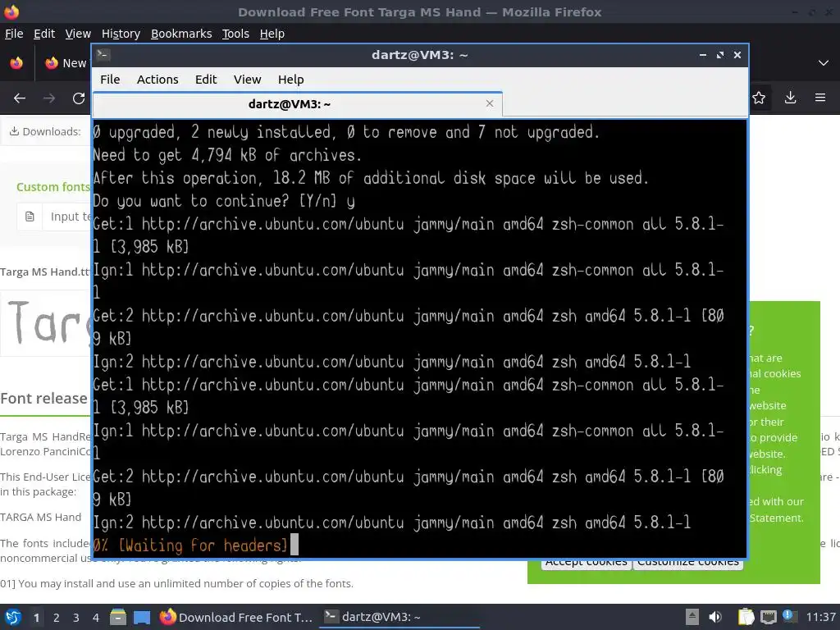Go forward in Firefox
The height and width of the screenshot is (630, 840).
click(49, 98)
